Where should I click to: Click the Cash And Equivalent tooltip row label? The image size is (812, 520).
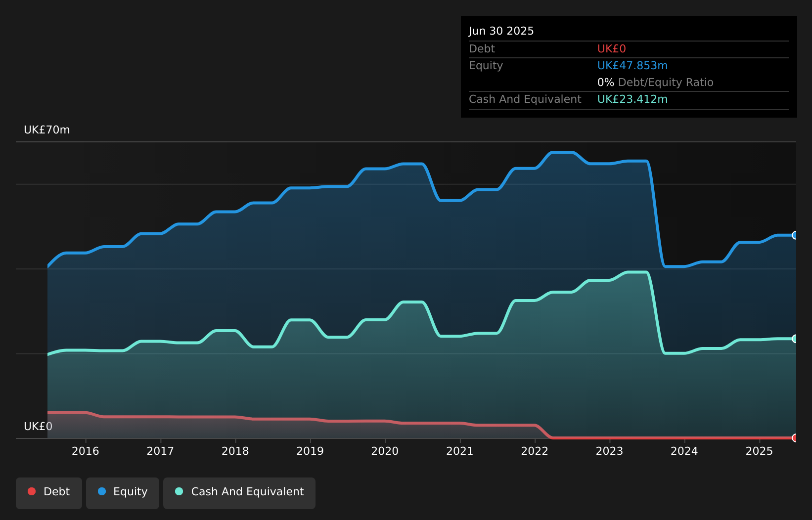[525, 99]
